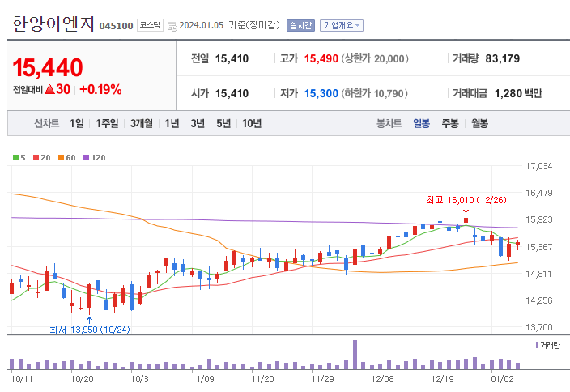Click red 20-day moving average legend swatch
570x392 pixels.
point(36,157)
